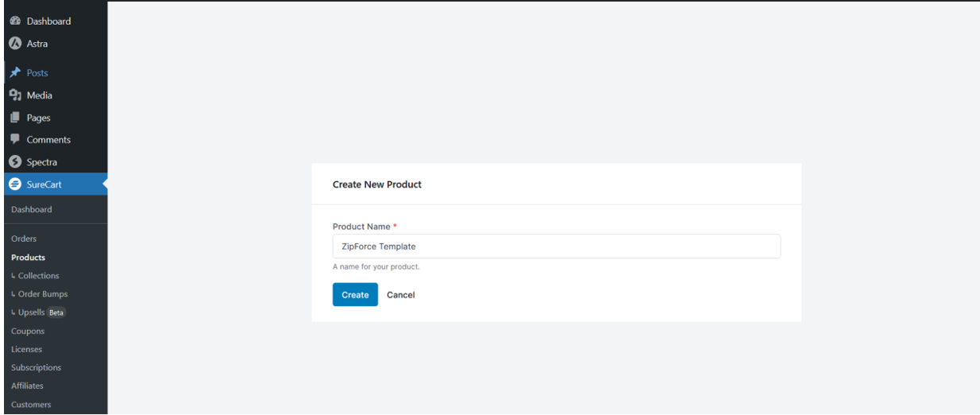The height and width of the screenshot is (415, 980).
Task: Open Customers submenu link
Action: point(31,405)
